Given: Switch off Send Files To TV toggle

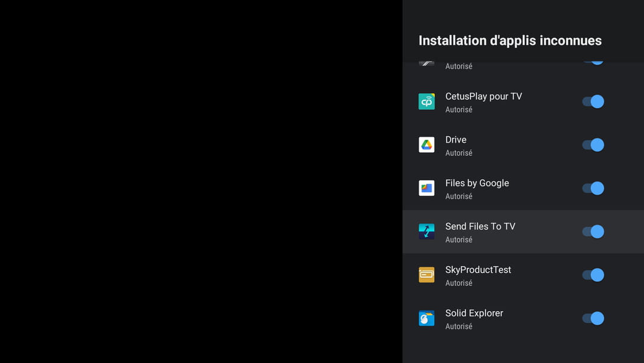Looking at the screenshot, I should (593, 232).
